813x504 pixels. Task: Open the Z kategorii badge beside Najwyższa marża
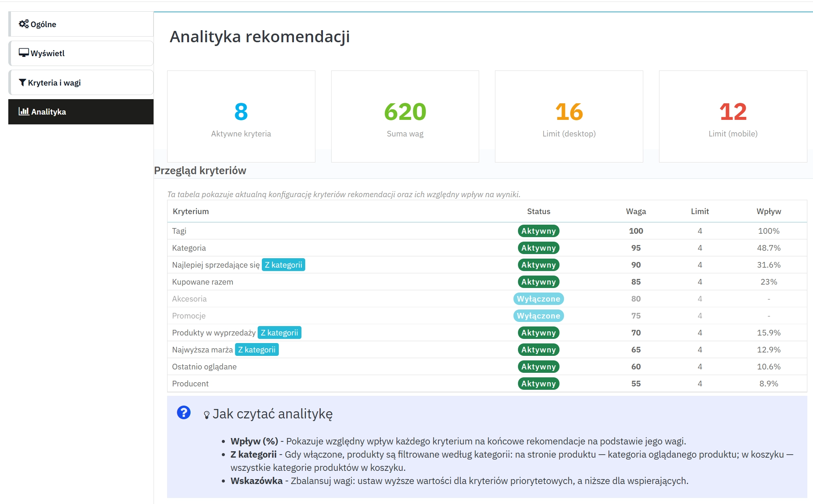click(257, 349)
